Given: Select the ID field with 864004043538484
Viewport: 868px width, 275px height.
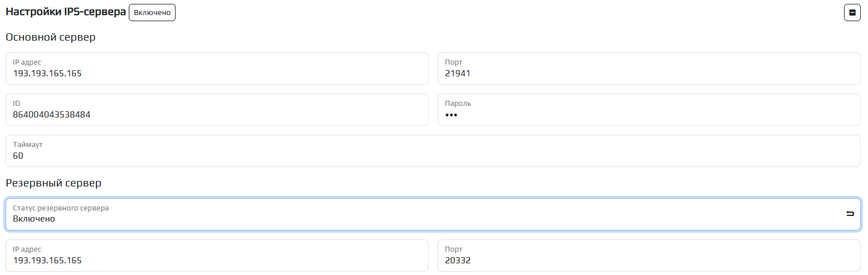Looking at the screenshot, I should [217, 110].
